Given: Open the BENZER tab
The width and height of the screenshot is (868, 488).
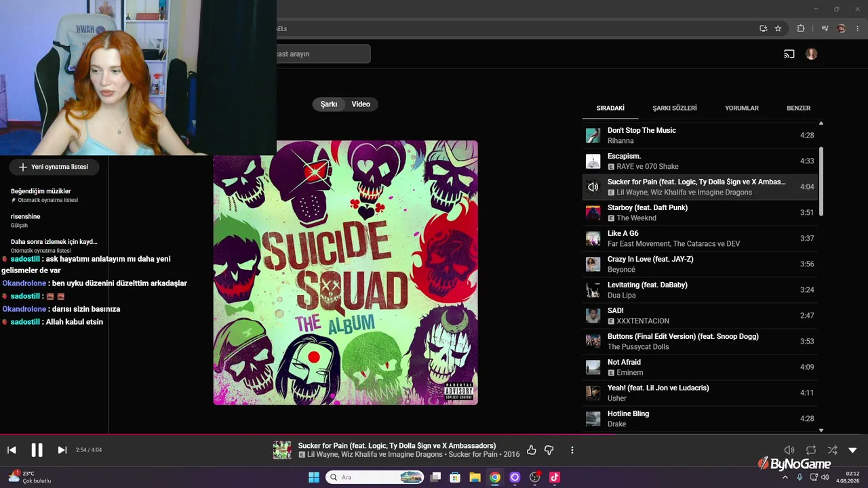Looking at the screenshot, I should tap(798, 108).
